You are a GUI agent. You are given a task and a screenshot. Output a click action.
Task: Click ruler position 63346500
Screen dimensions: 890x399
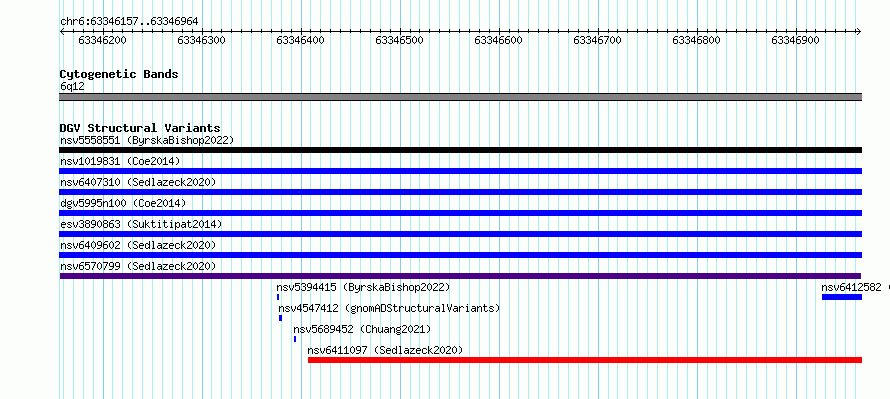[x=400, y=40]
